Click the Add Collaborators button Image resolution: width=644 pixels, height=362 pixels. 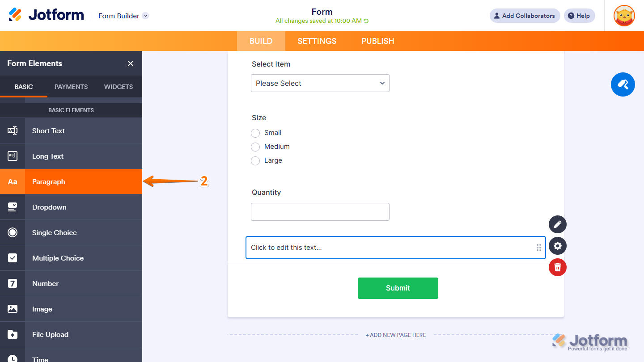click(525, 16)
